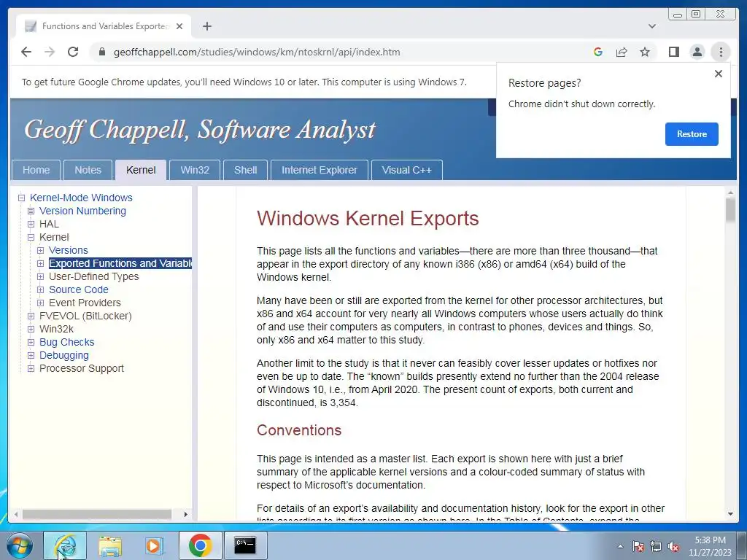747x560 pixels.
Task: Open the Debugging link
Action: point(64,355)
